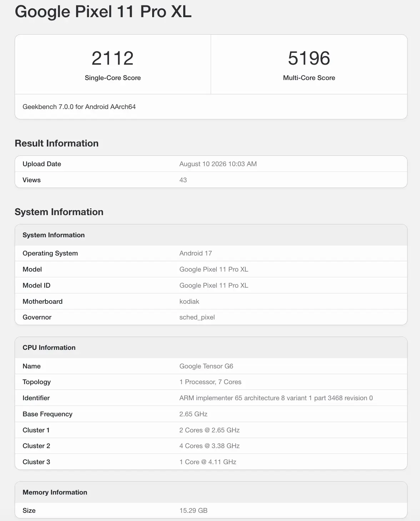This screenshot has height=521, width=420.
Task: Select the single-core score 2112
Action: [x=112, y=58]
